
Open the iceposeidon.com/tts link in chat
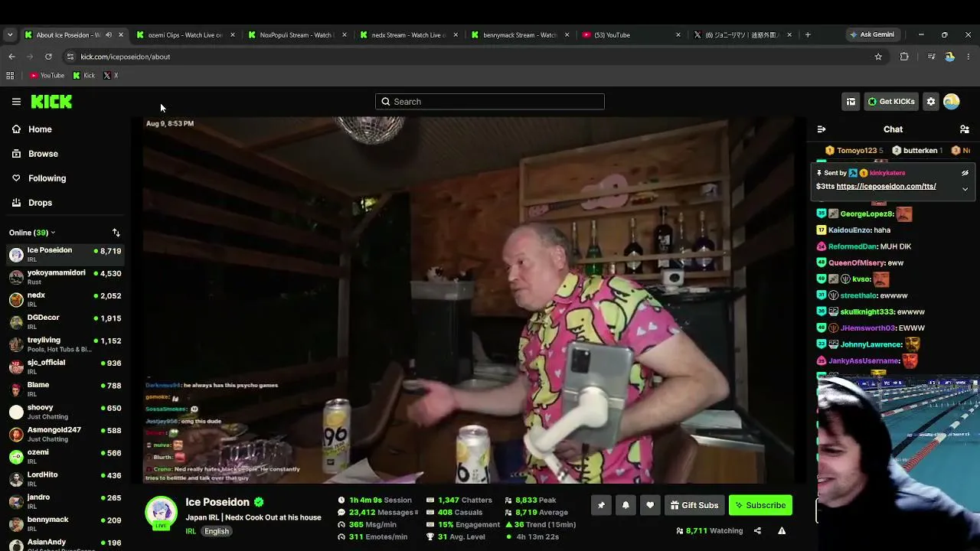(x=886, y=187)
